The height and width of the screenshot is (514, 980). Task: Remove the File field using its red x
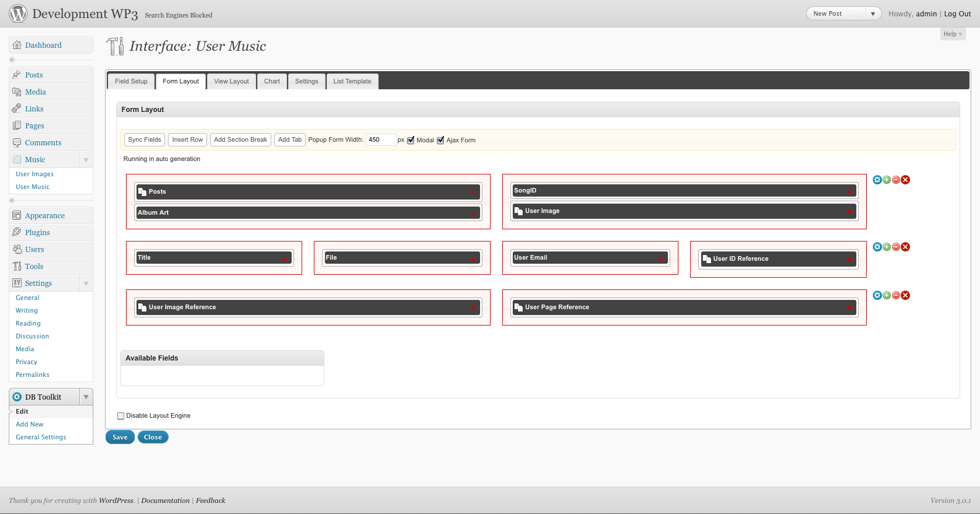tap(473, 259)
